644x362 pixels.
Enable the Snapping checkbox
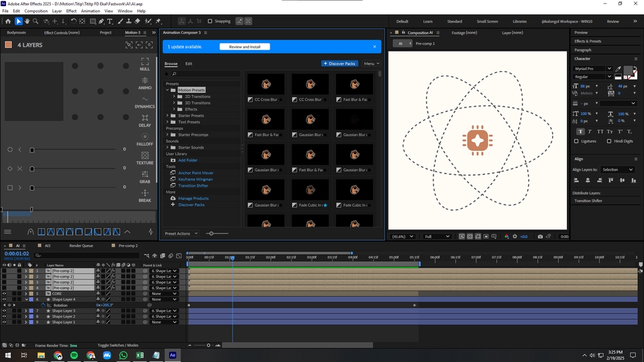click(209, 21)
